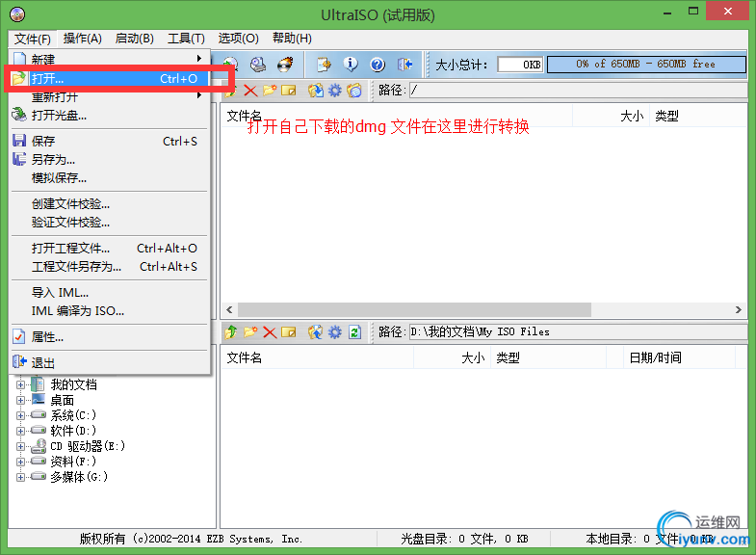Viewport: 756px width, 555px height.
Task: Click folder view icon beside image path
Action: [x=353, y=91]
